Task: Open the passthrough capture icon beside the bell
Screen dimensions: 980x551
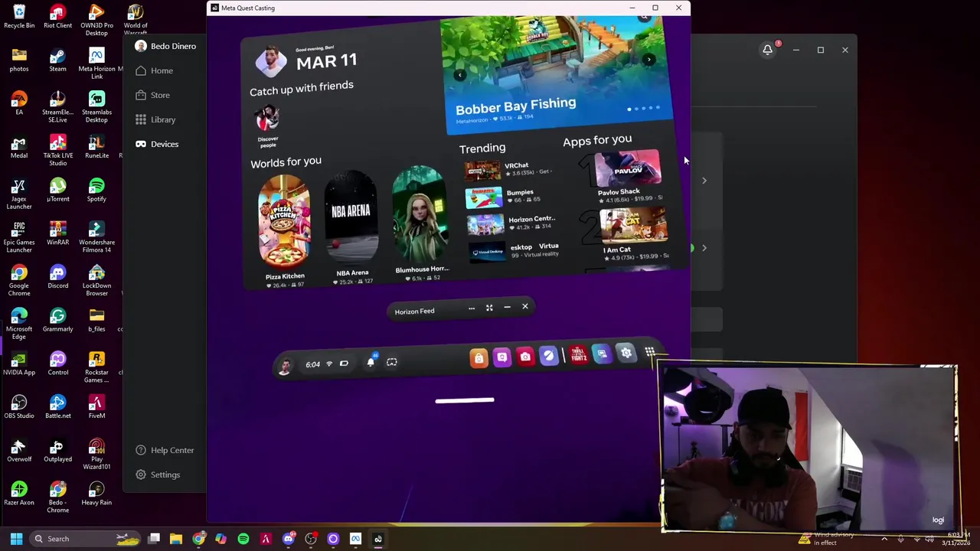Action: pos(391,362)
